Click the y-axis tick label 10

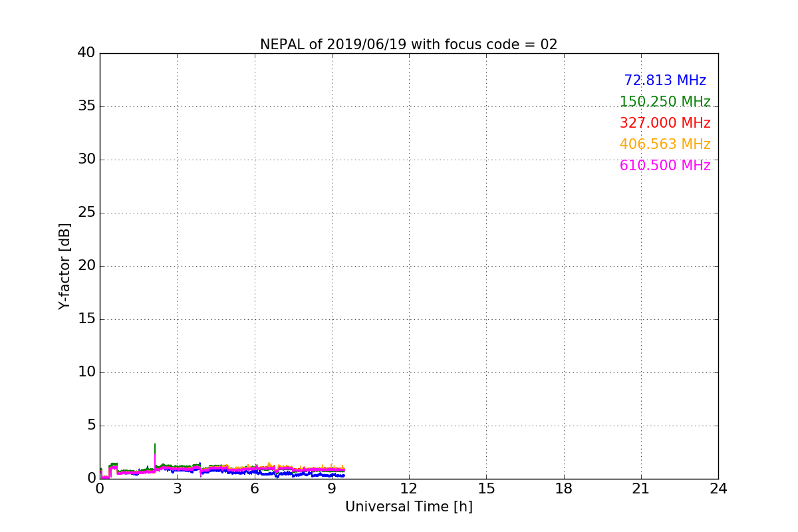pos(86,372)
